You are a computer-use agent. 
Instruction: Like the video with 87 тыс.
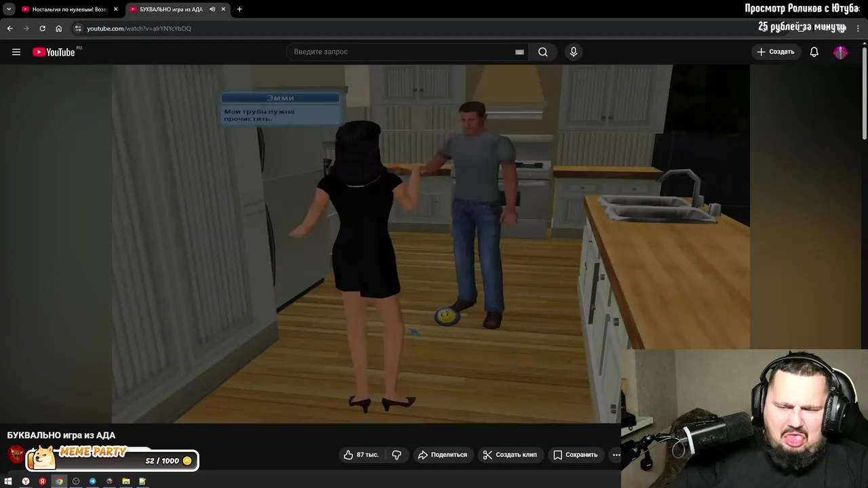361,455
